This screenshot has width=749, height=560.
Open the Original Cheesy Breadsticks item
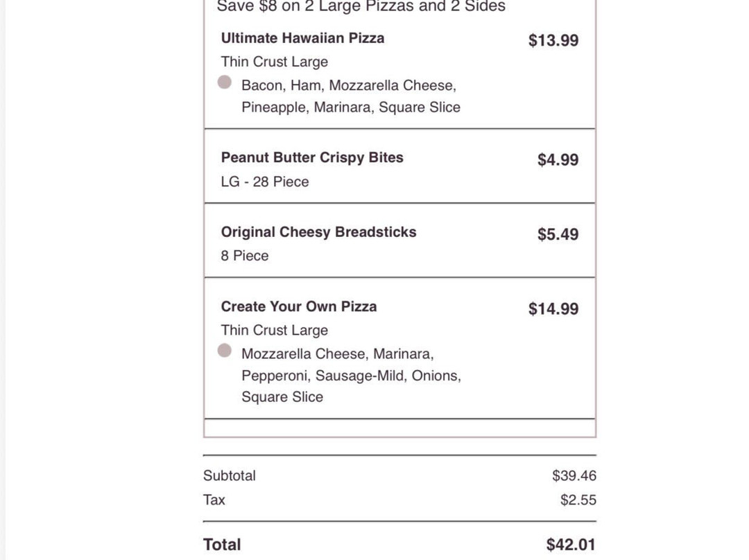[x=318, y=232]
